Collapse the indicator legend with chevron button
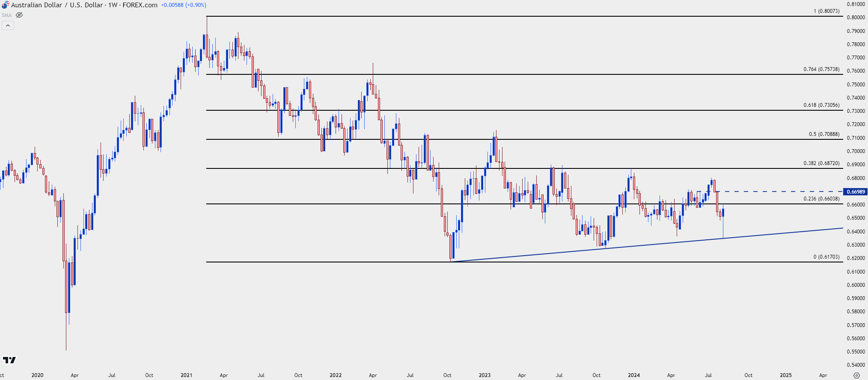This screenshot has height=380, width=868. click(8, 26)
